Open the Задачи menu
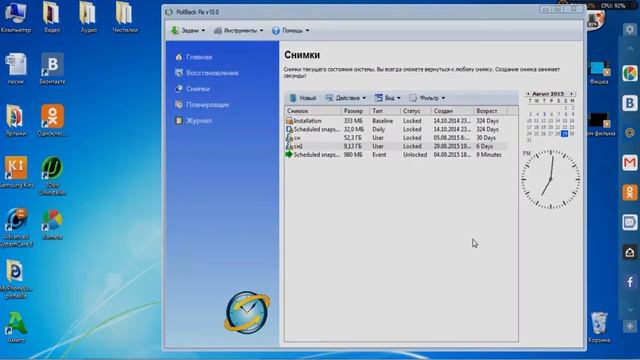 tap(188, 31)
